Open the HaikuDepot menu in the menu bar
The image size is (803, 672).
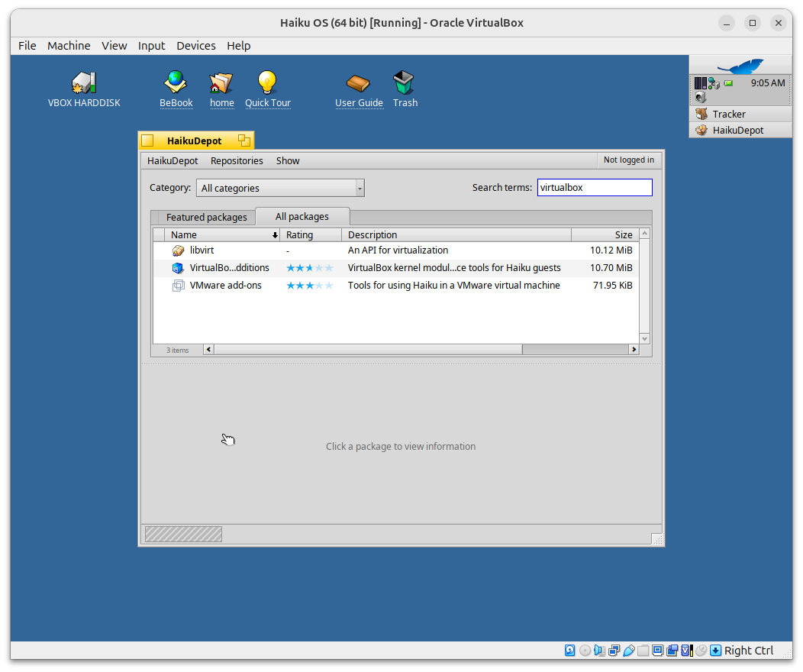173,161
